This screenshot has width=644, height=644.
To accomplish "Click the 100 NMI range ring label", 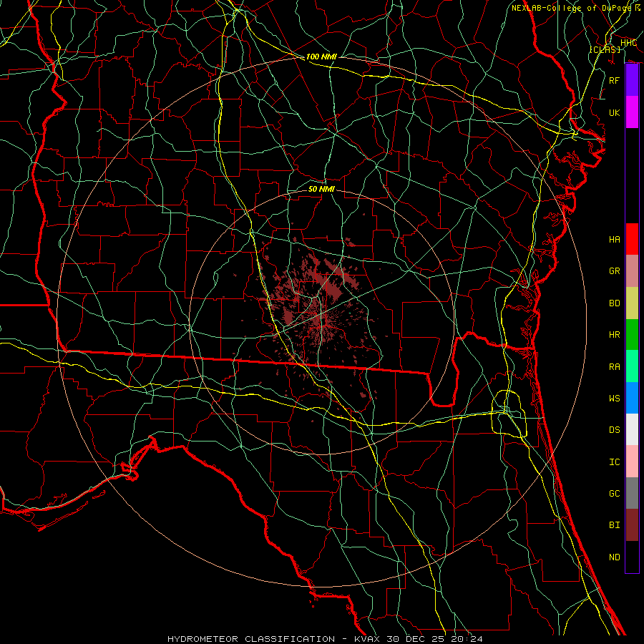I will [321, 57].
